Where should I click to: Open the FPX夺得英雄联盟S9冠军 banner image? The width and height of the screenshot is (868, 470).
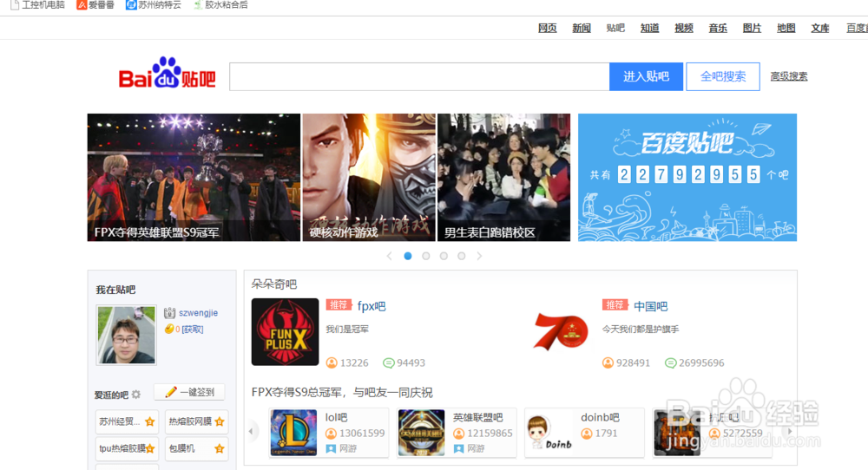(x=194, y=178)
